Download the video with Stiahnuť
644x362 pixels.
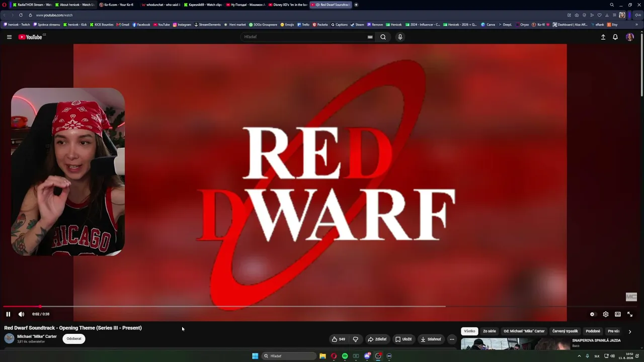[431, 339]
